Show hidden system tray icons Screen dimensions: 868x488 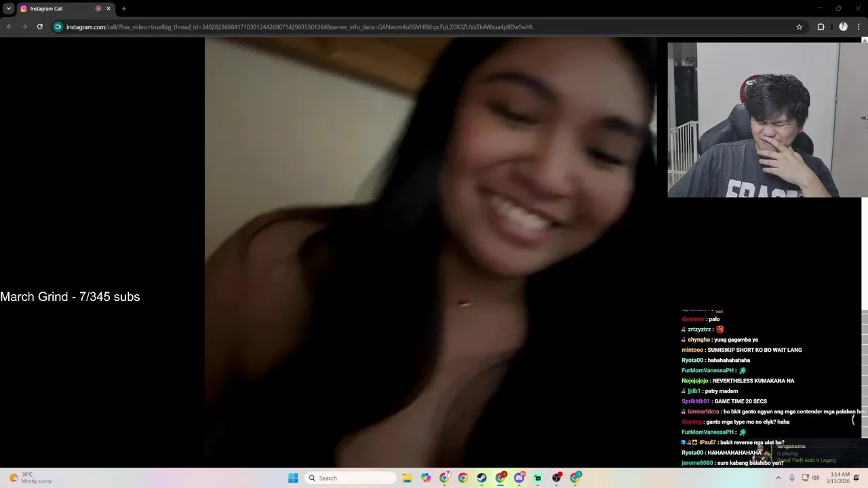tap(778, 478)
